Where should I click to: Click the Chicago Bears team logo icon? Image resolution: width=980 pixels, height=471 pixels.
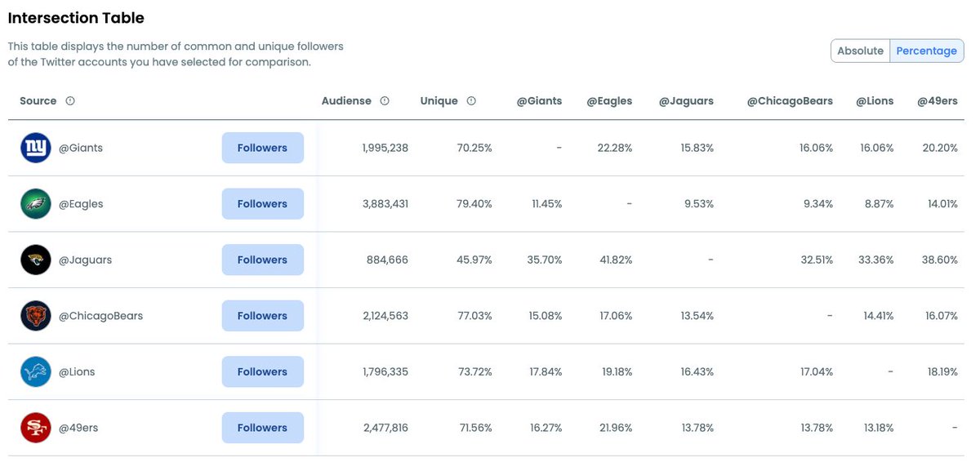[x=36, y=316]
